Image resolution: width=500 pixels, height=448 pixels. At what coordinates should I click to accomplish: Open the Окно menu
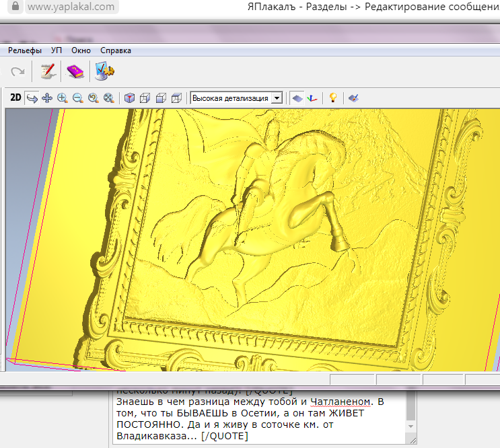[x=81, y=50]
